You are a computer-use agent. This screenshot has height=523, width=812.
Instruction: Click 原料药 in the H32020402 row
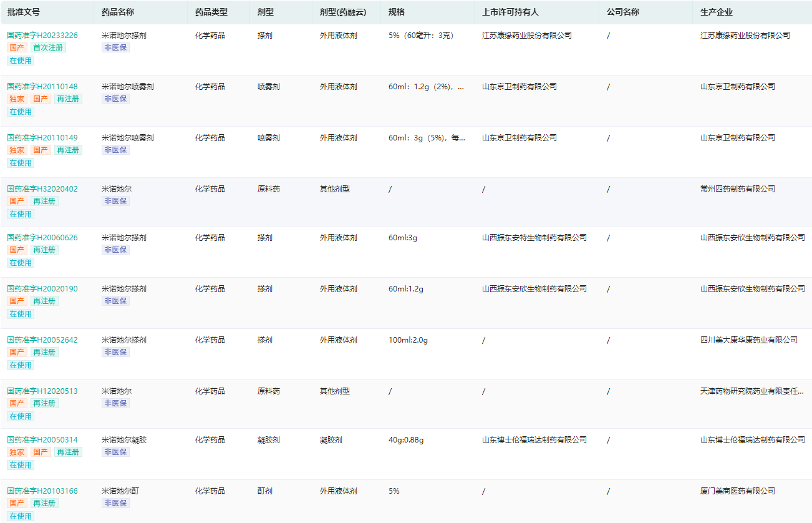coord(269,189)
